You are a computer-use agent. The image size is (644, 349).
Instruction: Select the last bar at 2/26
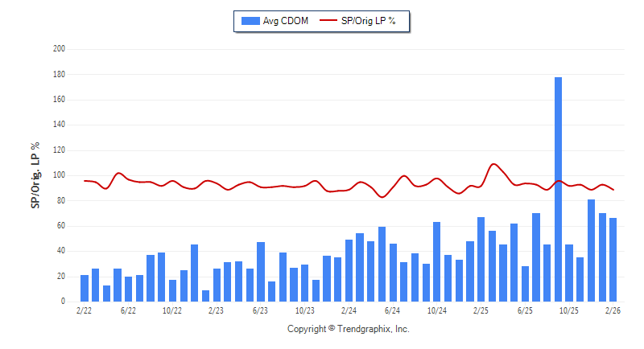[x=613, y=260]
